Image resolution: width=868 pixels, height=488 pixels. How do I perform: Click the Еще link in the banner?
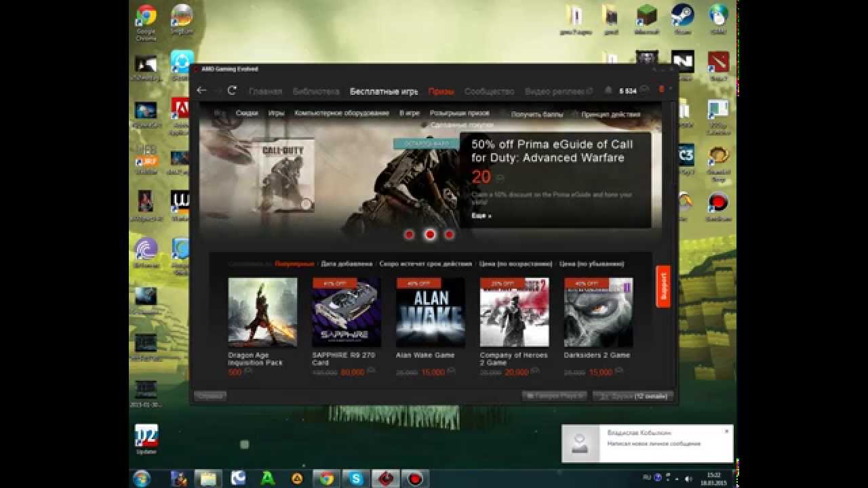pyautogui.click(x=481, y=216)
